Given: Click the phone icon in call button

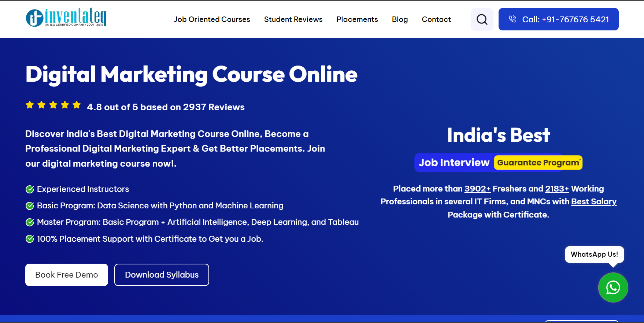Looking at the screenshot, I should point(512,19).
